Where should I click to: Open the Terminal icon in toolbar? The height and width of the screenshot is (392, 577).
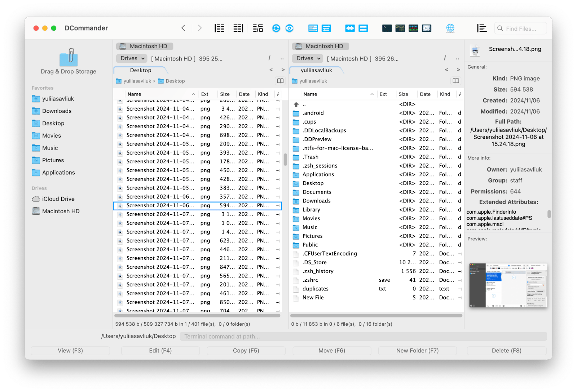[x=387, y=28]
